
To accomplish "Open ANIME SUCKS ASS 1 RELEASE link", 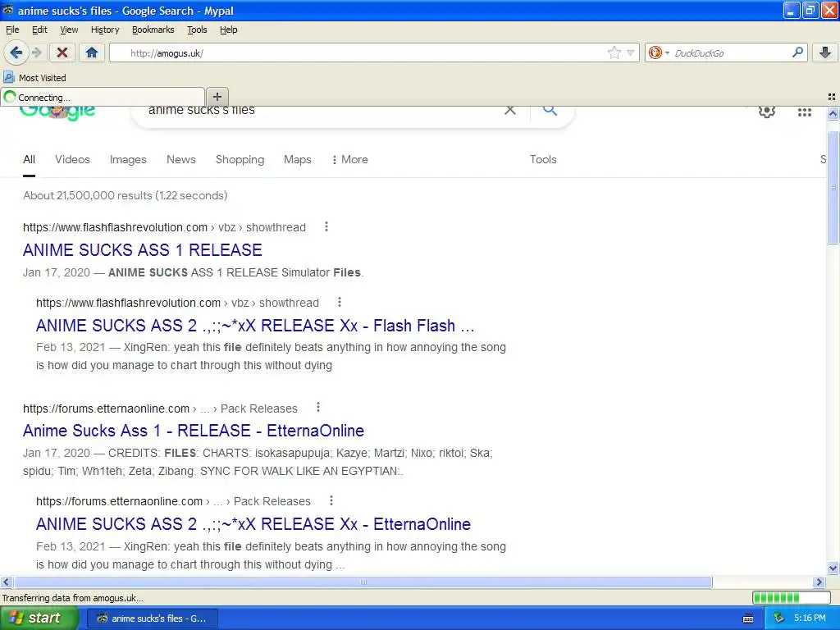I will pos(143,249).
